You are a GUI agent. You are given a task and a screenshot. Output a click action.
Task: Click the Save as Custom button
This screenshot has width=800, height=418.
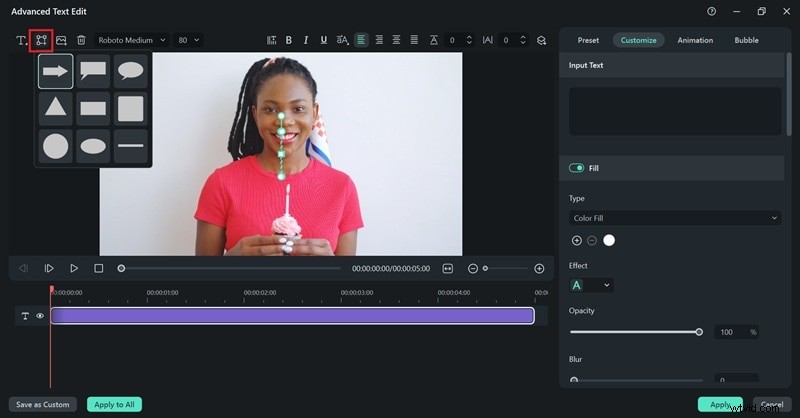click(x=43, y=405)
